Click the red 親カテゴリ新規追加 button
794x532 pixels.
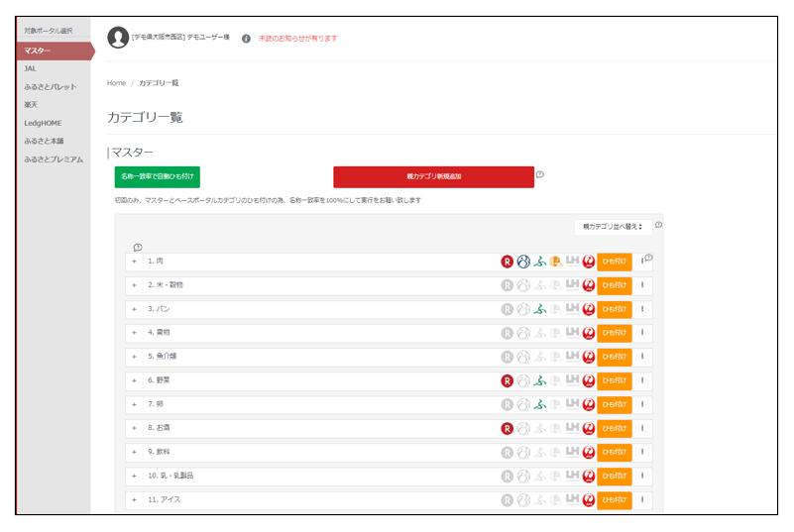[433, 176]
